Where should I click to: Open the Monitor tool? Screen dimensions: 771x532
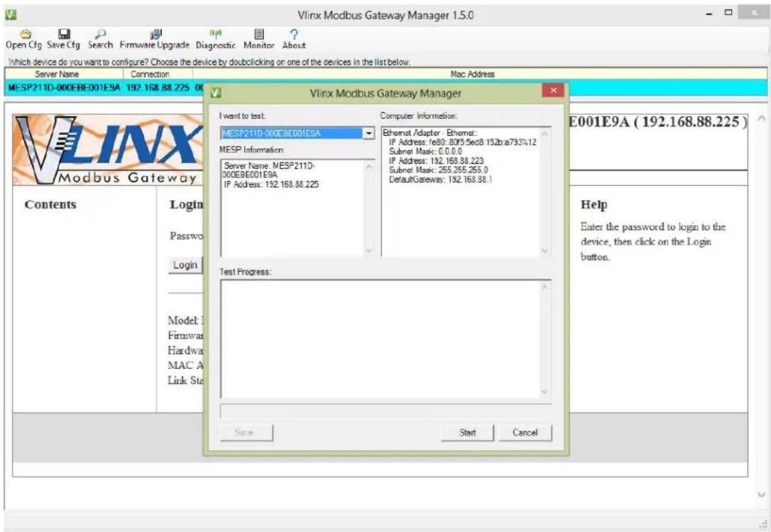tap(259, 40)
